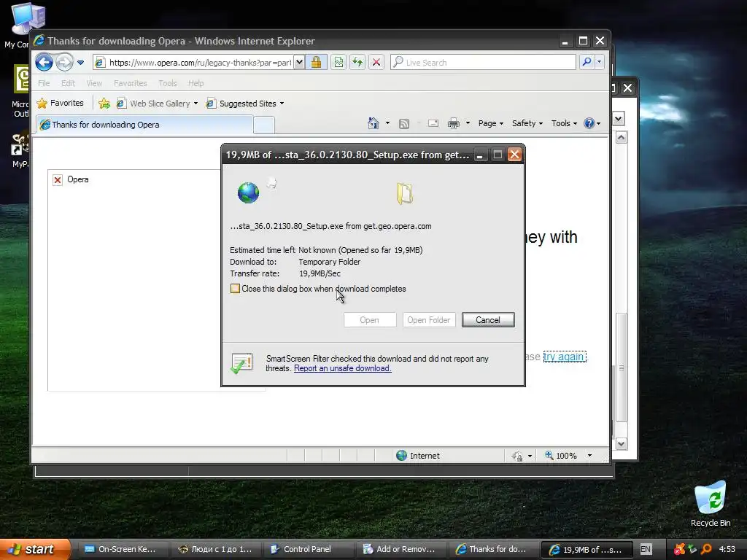
Task: Click the Help question mark icon
Action: click(x=589, y=123)
